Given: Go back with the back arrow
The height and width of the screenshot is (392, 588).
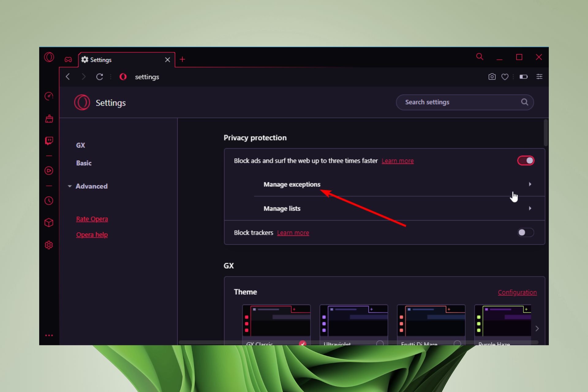Looking at the screenshot, I should click(x=68, y=77).
